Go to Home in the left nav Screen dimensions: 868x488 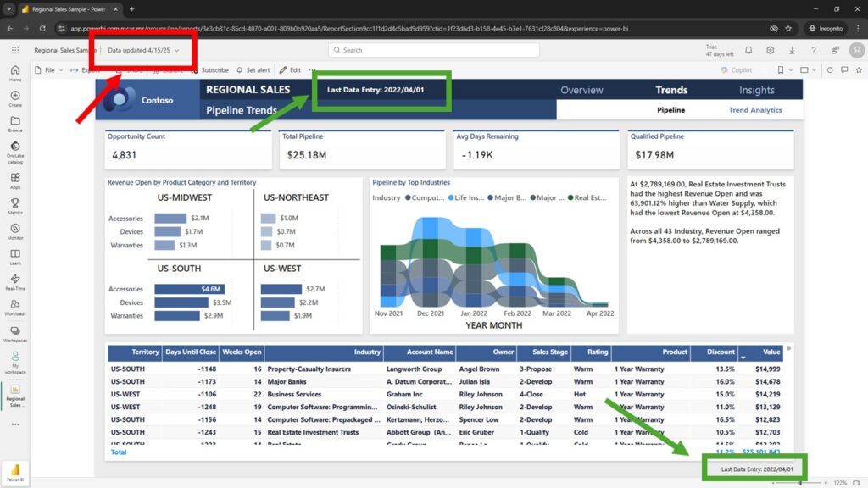[15, 73]
